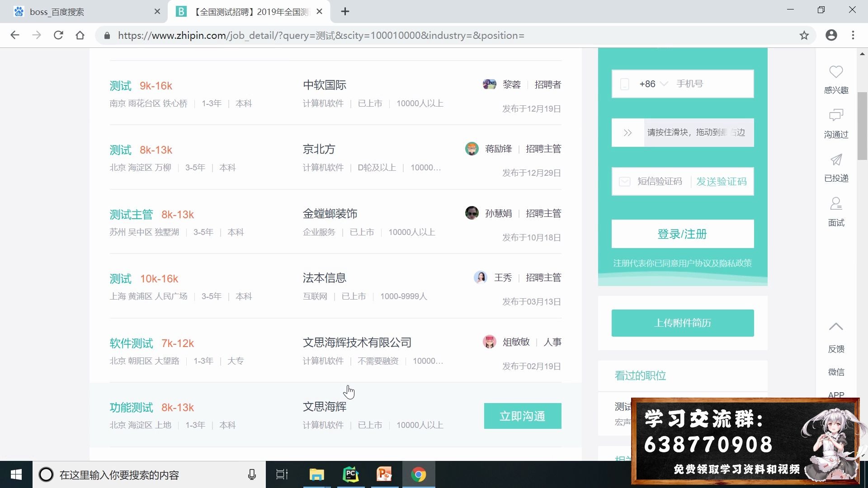
Task: Click the 手机号 phone number input field
Action: coord(710,84)
